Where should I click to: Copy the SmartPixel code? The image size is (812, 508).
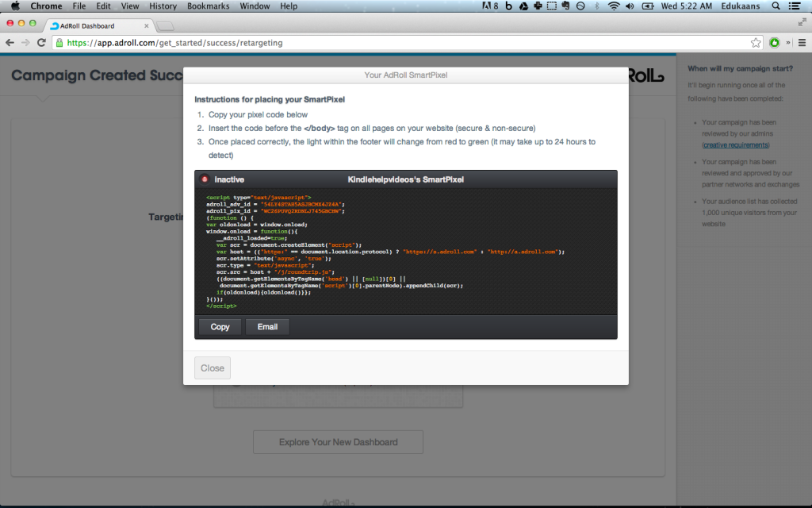point(220,327)
